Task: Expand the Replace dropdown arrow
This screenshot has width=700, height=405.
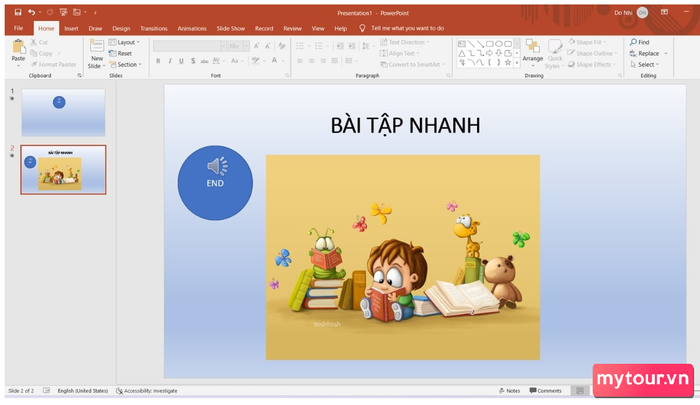Action: point(666,54)
